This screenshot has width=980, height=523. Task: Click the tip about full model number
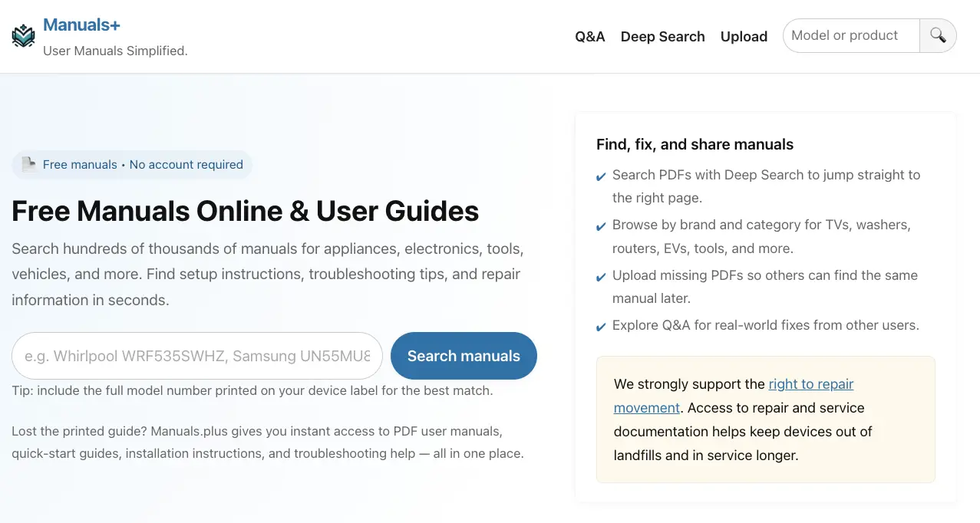pyautogui.click(x=252, y=390)
